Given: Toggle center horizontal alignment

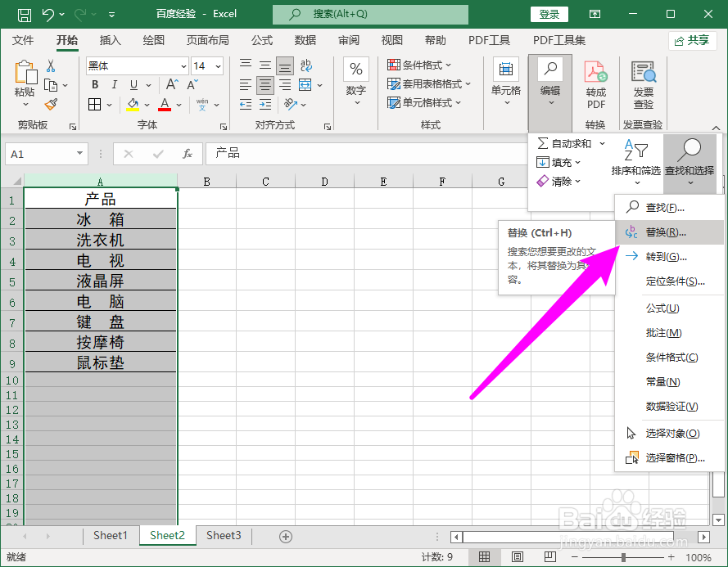Looking at the screenshot, I should (265, 85).
